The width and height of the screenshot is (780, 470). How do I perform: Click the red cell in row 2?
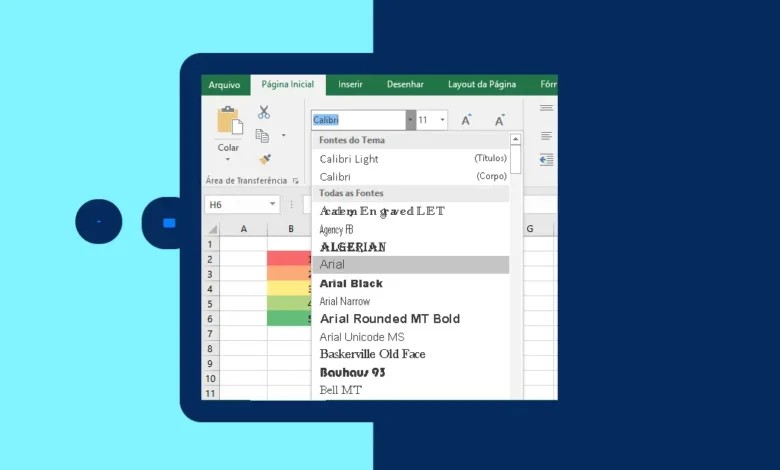[x=290, y=259]
